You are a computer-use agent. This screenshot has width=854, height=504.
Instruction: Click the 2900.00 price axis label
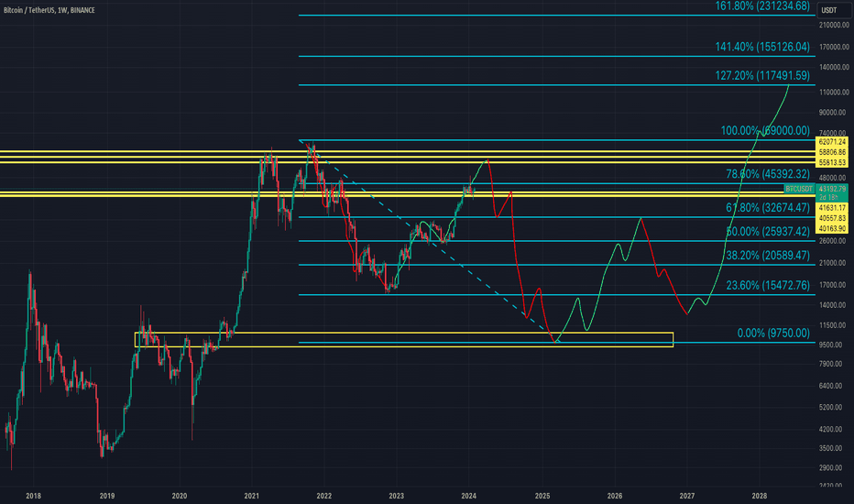[x=832, y=468]
